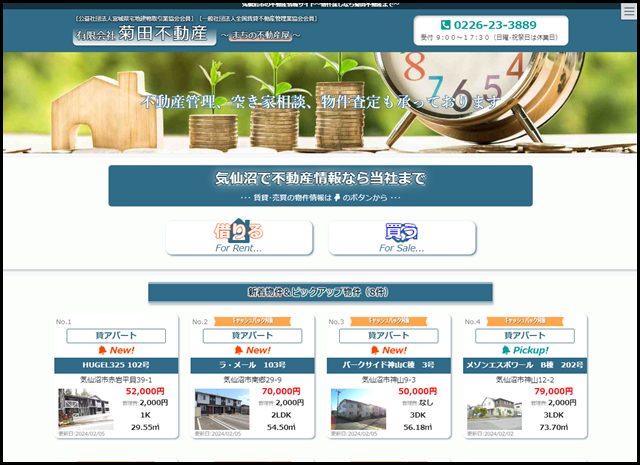
Task: Open the メゾンエスポワール B棟 202号 property title
Action: [x=525, y=365]
